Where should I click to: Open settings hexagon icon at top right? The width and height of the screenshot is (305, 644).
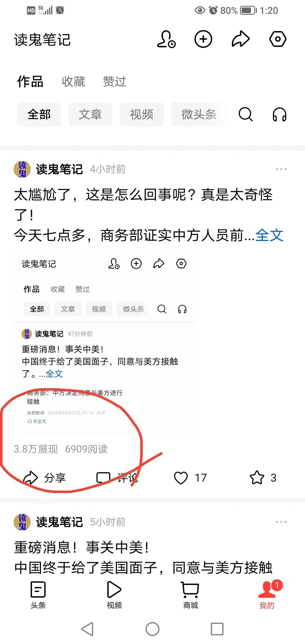coord(278,39)
